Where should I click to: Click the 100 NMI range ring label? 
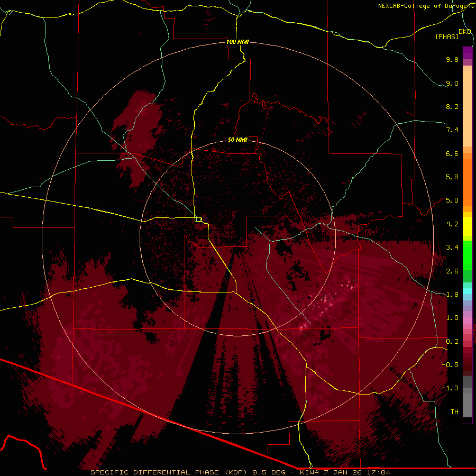(x=237, y=42)
